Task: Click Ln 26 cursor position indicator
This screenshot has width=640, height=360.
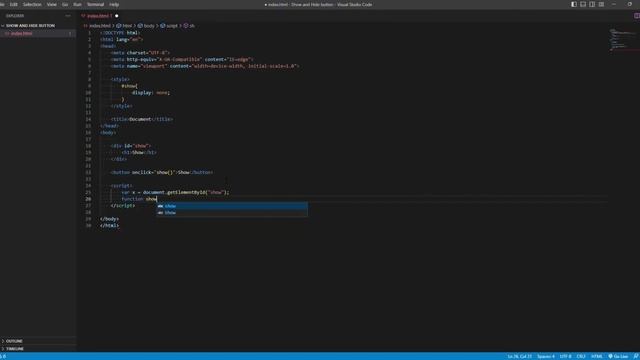Action: (x=520, y=356)
